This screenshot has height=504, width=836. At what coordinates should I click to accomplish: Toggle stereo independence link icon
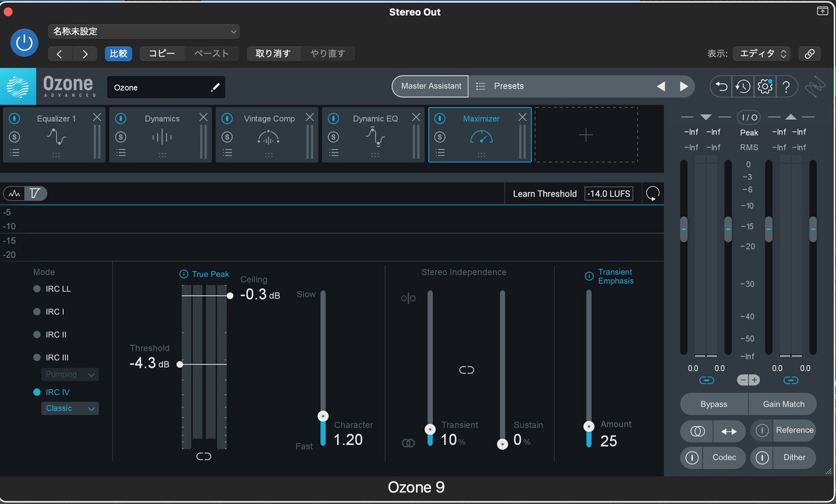(467, 370)
